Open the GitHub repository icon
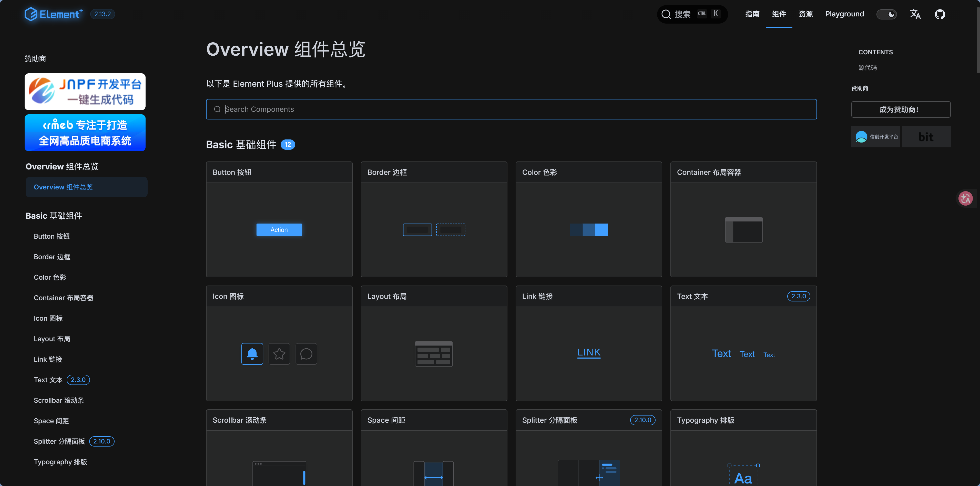The height and width of the screenshot is (486, 980). tap(940, 14)
